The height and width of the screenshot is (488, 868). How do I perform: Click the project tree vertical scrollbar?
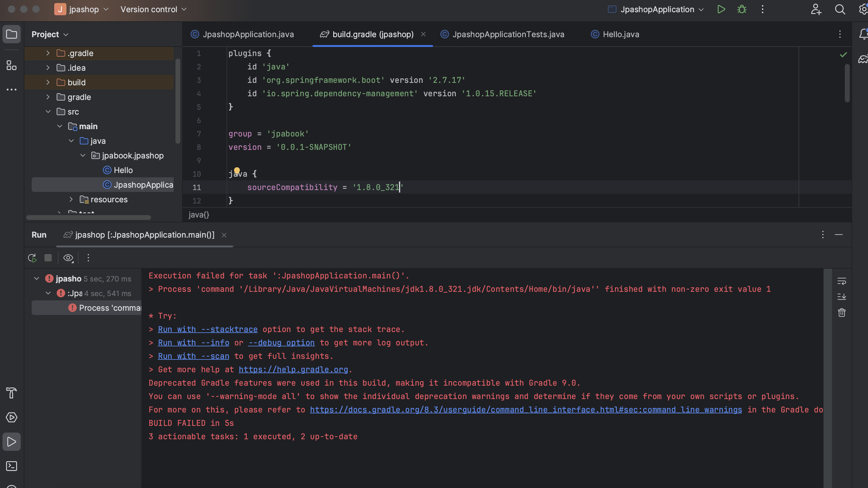(x=178, y=101)
